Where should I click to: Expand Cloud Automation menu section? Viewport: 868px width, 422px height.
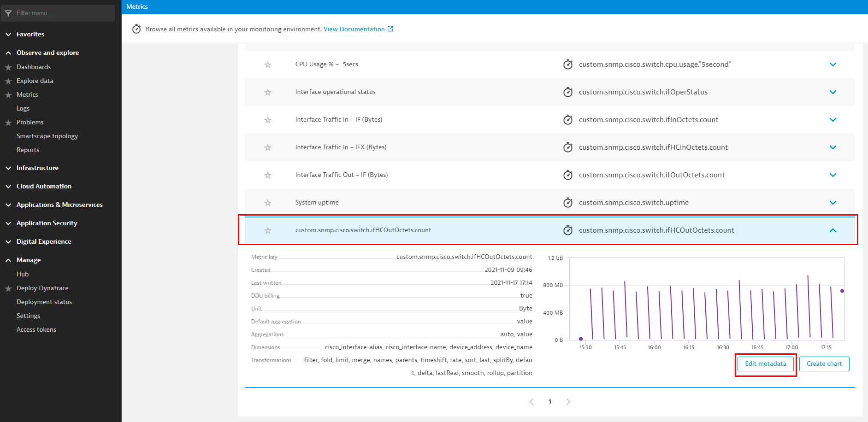[8, 187]
